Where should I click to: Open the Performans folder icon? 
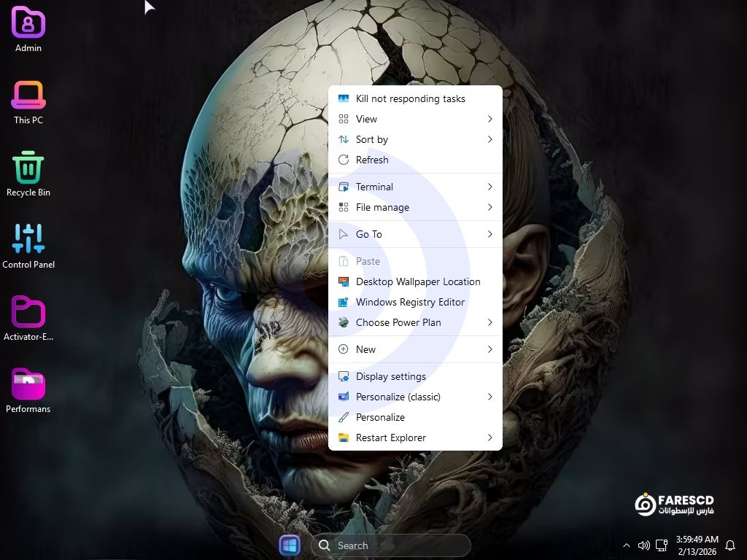pos(28,384)
